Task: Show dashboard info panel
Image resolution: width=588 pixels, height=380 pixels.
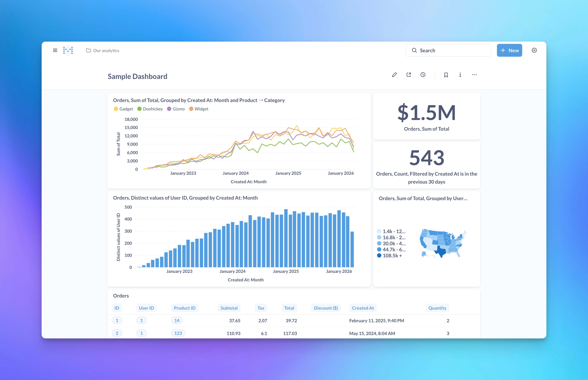Action: (460, 75)
